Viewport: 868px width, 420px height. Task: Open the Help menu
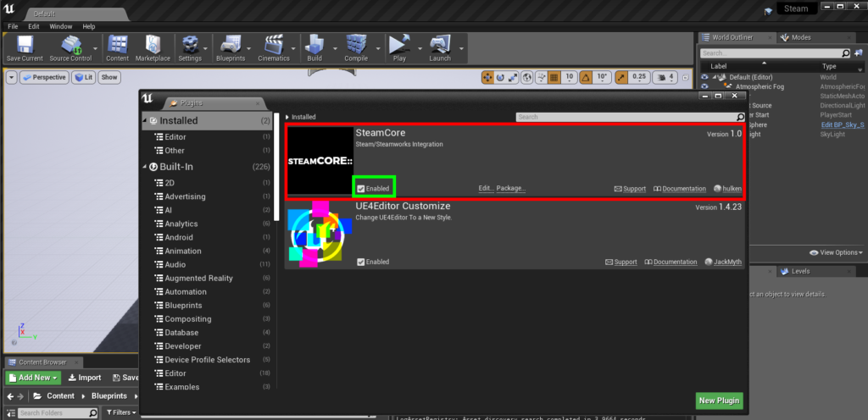tap(89, 26)
